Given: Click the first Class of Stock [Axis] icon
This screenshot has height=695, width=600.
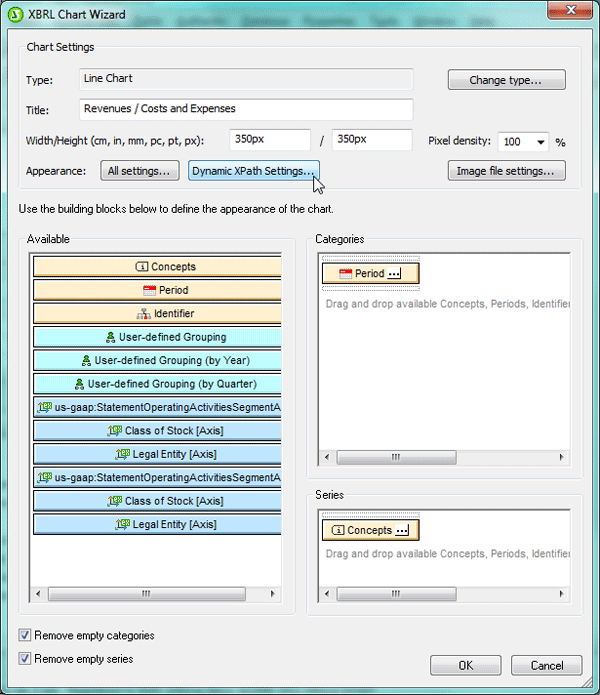Looking at the screenshot, I should [x=115, y=430].
